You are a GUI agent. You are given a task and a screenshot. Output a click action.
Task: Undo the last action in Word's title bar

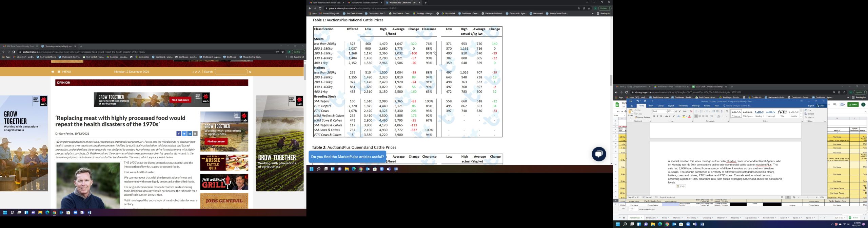637,101
